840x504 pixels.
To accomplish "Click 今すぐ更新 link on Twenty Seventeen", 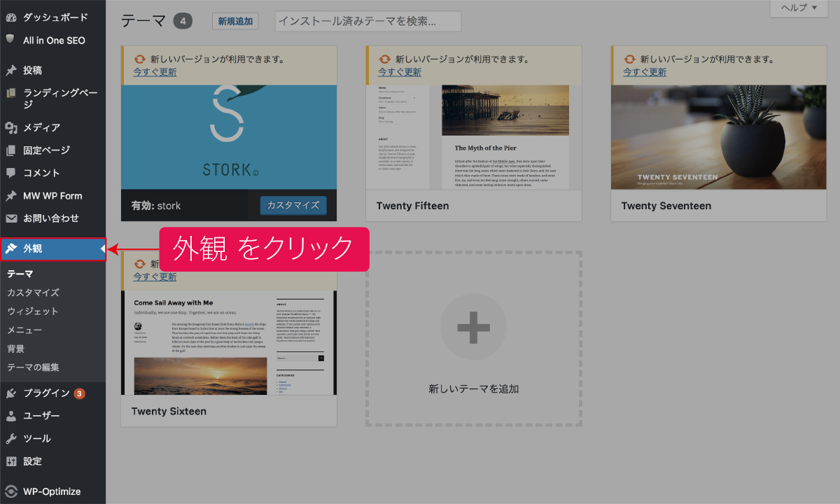I will (x=645, y=72).
